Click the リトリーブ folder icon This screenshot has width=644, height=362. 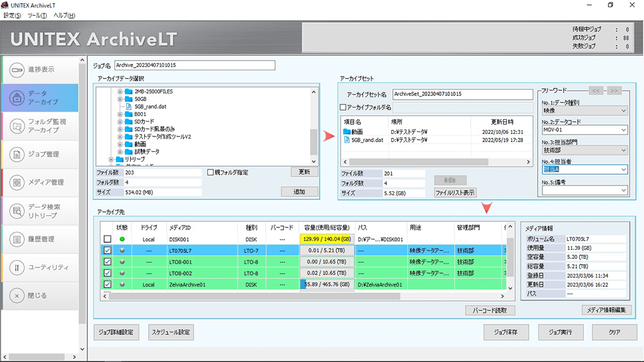(120, 159)
